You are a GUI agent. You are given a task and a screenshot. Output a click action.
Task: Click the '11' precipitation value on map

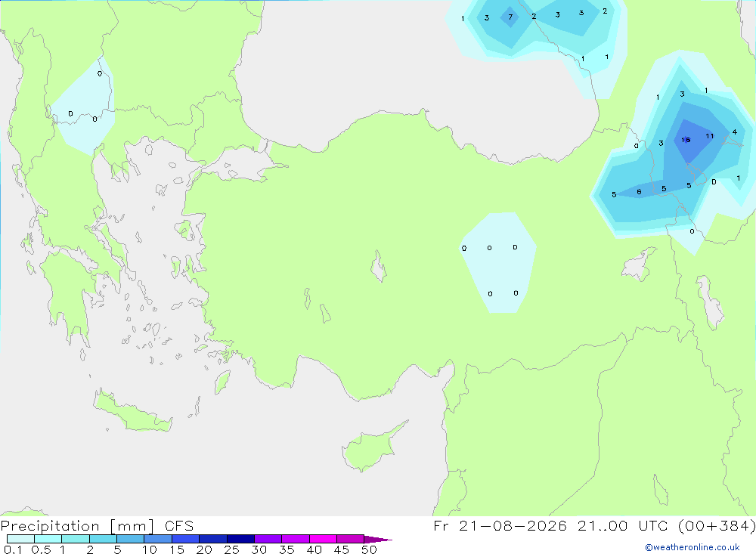pyautogui.click(x=710, y=136)
